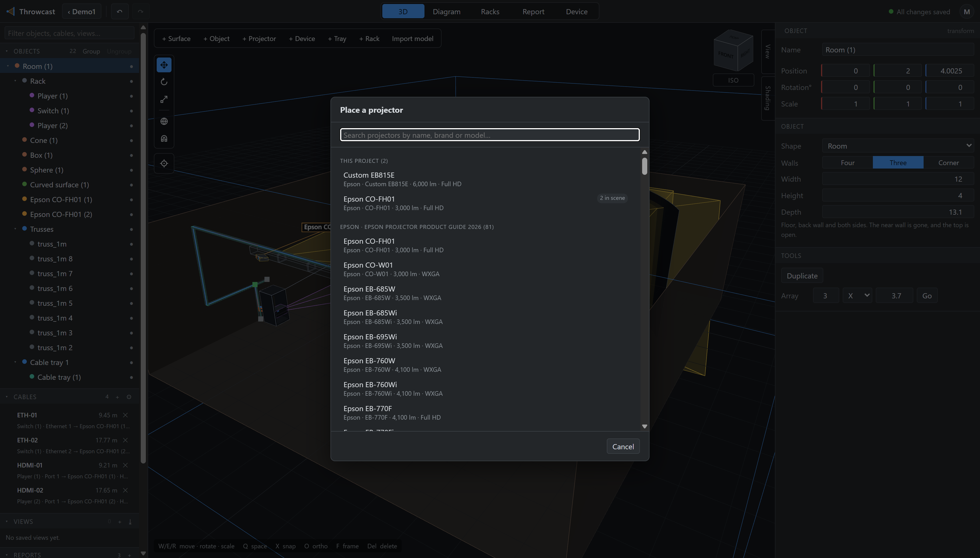Add a report with plus icon
Image resolution: width=980 pixels, height=558 pixels.
(130, 555)
